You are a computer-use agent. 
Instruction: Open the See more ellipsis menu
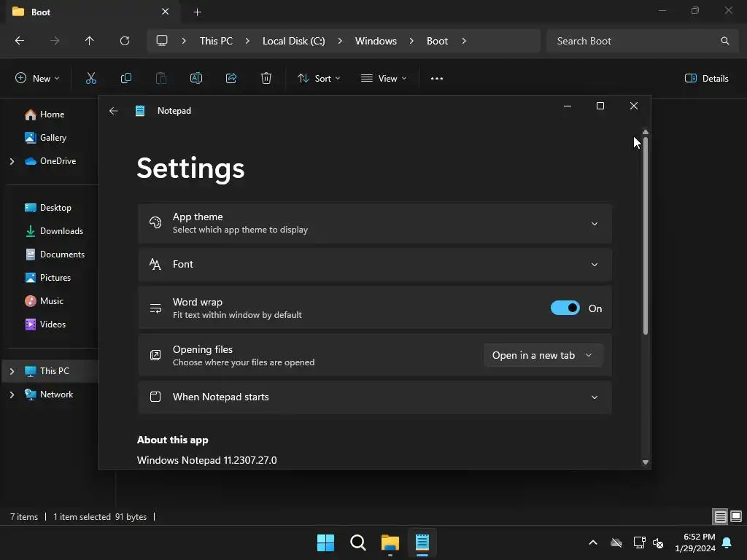(437, 79)
